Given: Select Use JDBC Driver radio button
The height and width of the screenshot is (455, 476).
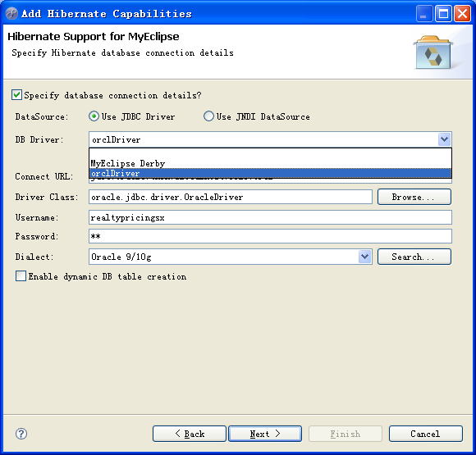Looking at the screenshot, I should point(94,116).
